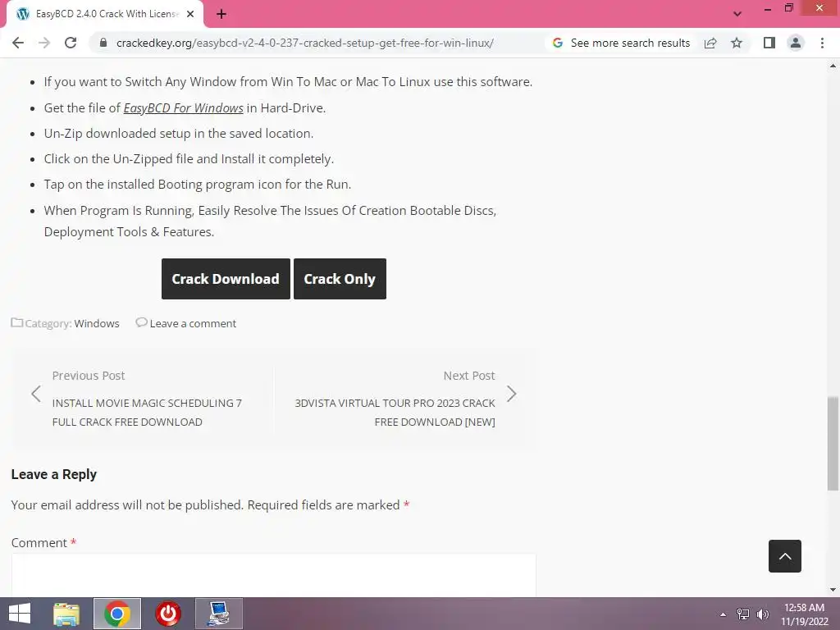Click the Crack Download button

[x=226, y=279]
